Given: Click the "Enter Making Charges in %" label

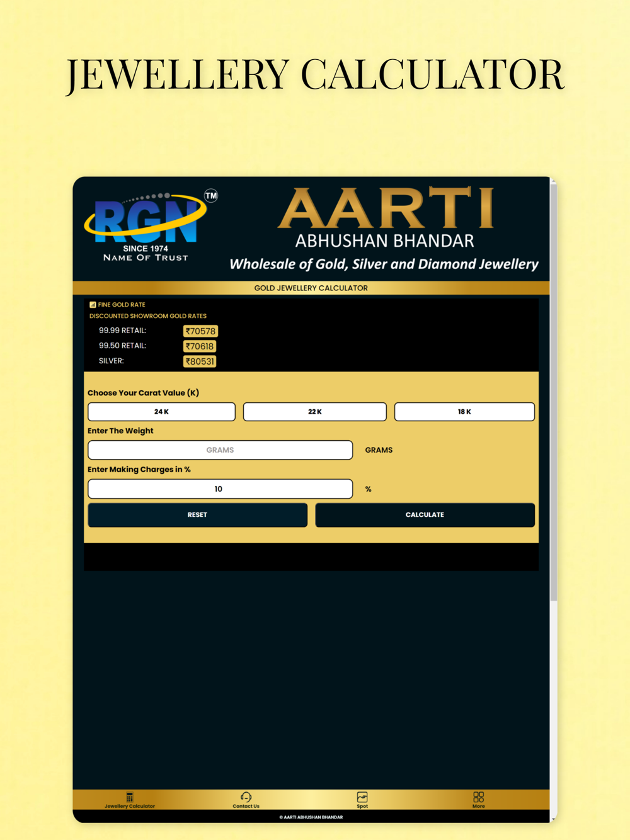Looking at the screenshot, I should (x=139, y=470).
